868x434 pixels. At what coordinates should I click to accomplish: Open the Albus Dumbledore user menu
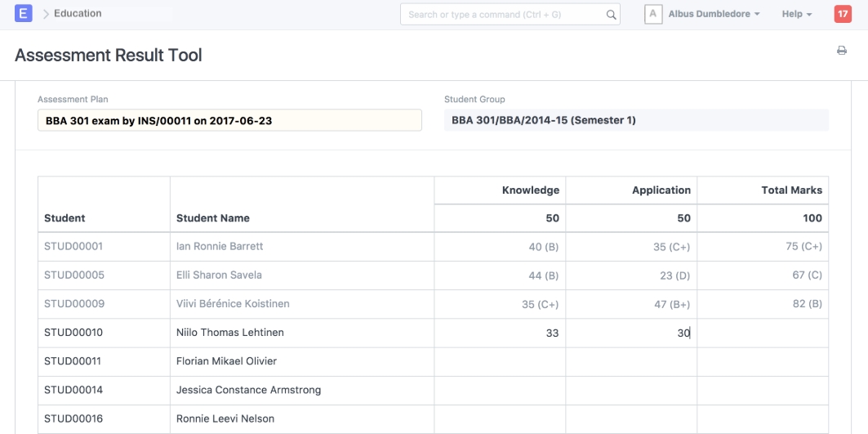coord(714,15)
